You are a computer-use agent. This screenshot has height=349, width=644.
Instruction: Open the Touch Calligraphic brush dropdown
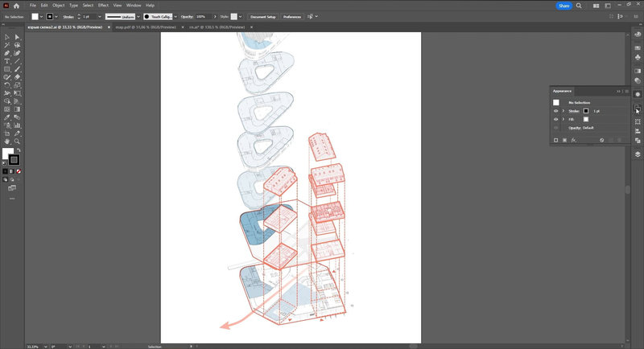(175, 17)
